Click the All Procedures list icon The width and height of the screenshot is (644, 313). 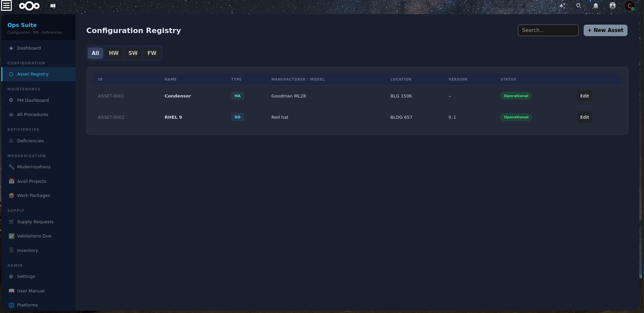tap(11, 115)
